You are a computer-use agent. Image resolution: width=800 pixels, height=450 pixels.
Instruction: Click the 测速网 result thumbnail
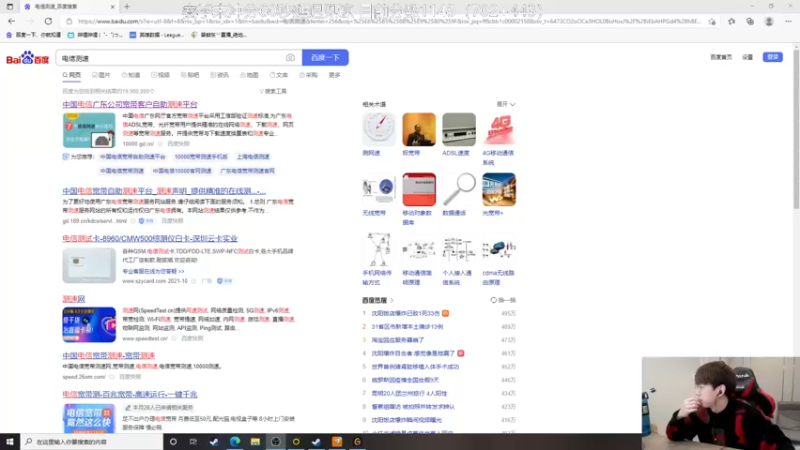pyautogui.click(x=89, y=324)
